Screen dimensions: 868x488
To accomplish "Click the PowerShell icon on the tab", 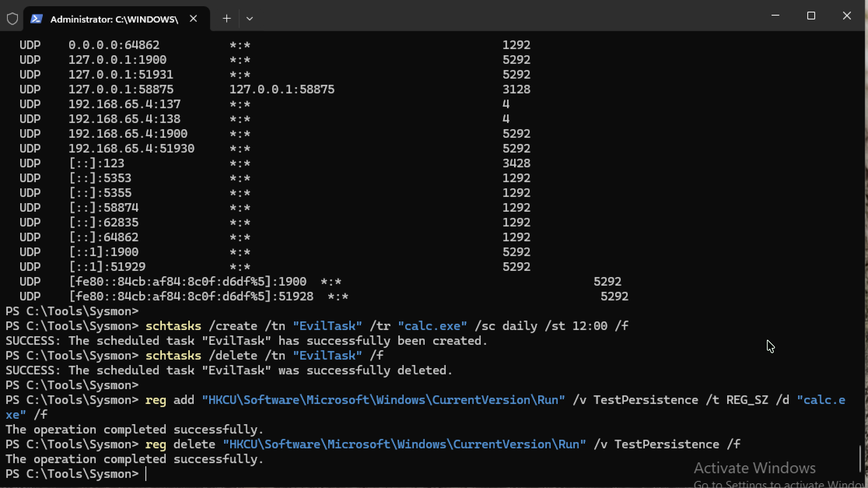I will point(36,18).
